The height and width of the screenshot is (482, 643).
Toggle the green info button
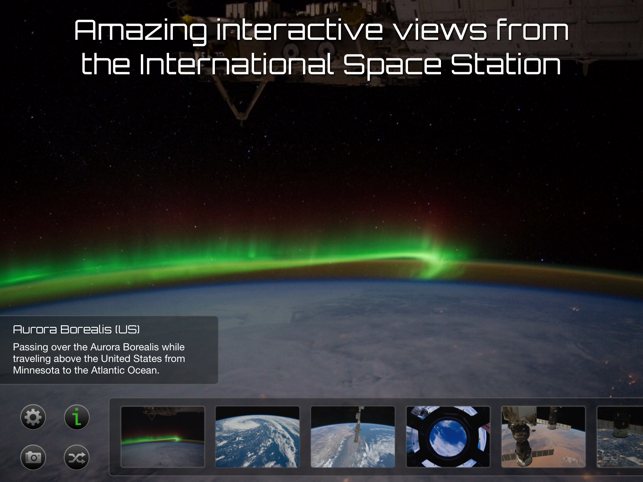77,417
